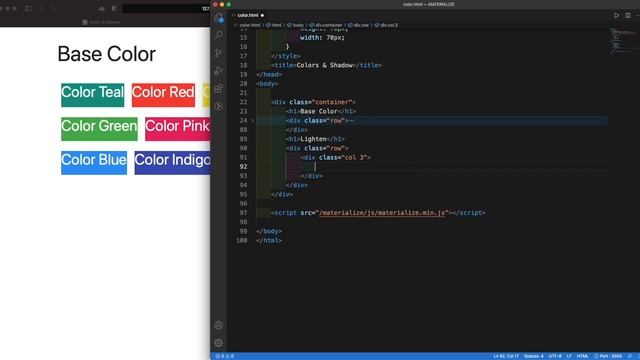
Task: Click the closing style tag on line 17
Action: click(x=286, y=56)
